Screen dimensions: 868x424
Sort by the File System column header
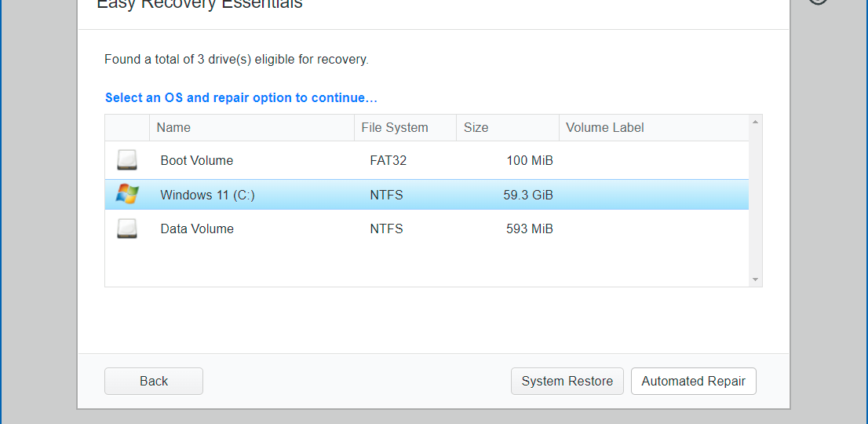click(405, 128)
